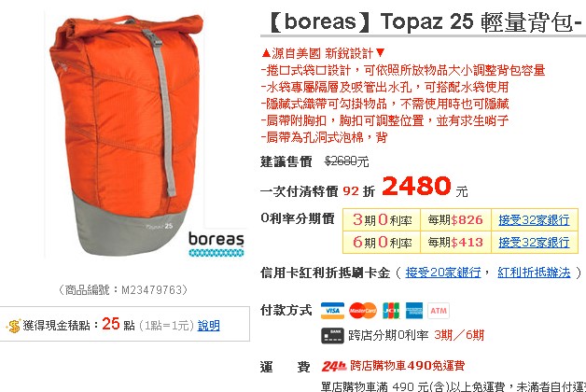Viewport: 586px width, 392px height.
Task: Select the 3期0利率 installment cell
Action: point(382,219)
